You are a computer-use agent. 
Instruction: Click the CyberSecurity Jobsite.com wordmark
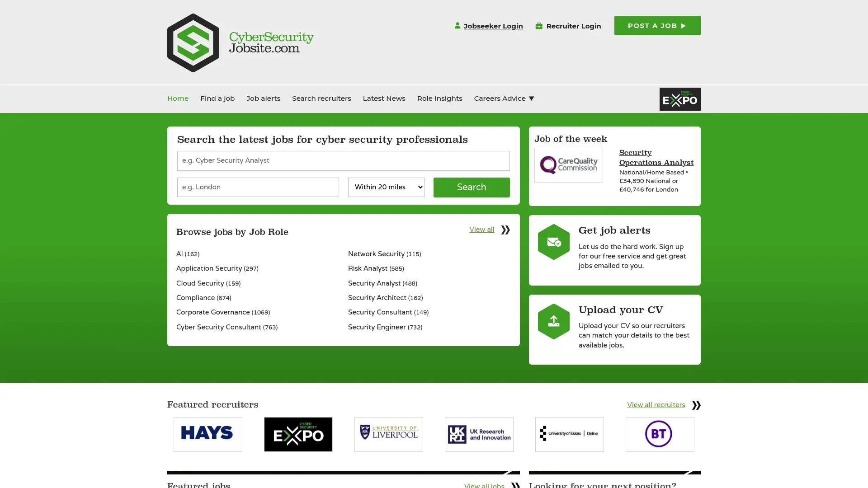[x=271, y=42]
